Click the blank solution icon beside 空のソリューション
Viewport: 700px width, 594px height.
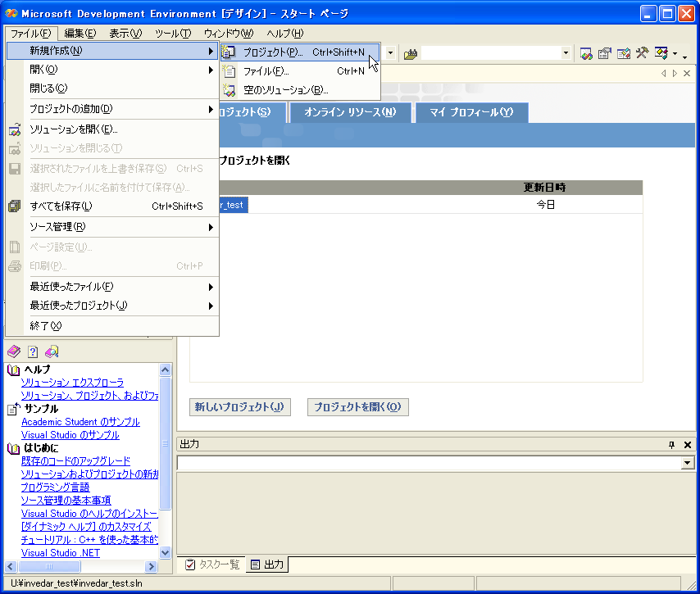click(x=229, y=90)
